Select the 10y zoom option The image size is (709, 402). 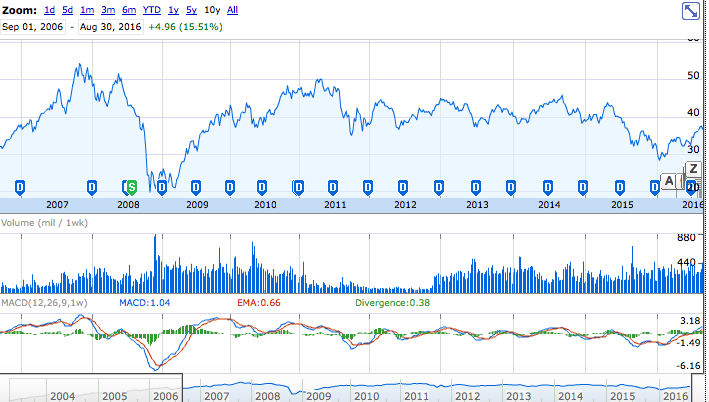click(212, 10)
